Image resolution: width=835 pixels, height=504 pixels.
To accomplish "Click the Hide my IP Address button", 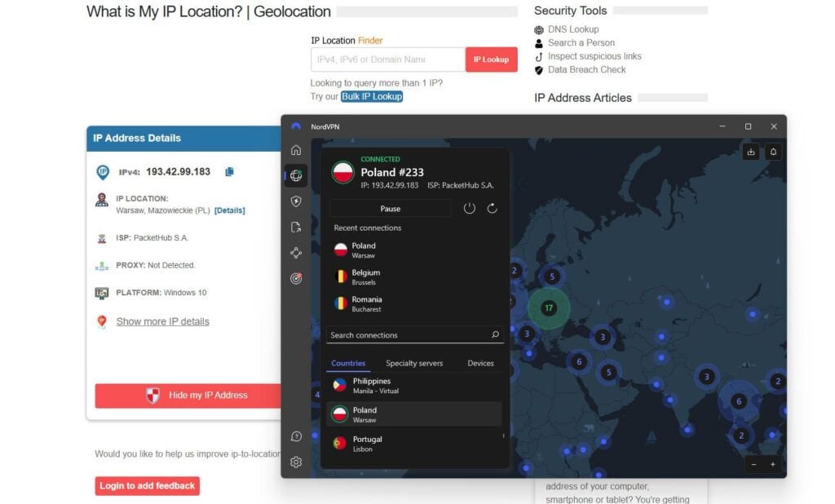I will click(x=188, y=396).
